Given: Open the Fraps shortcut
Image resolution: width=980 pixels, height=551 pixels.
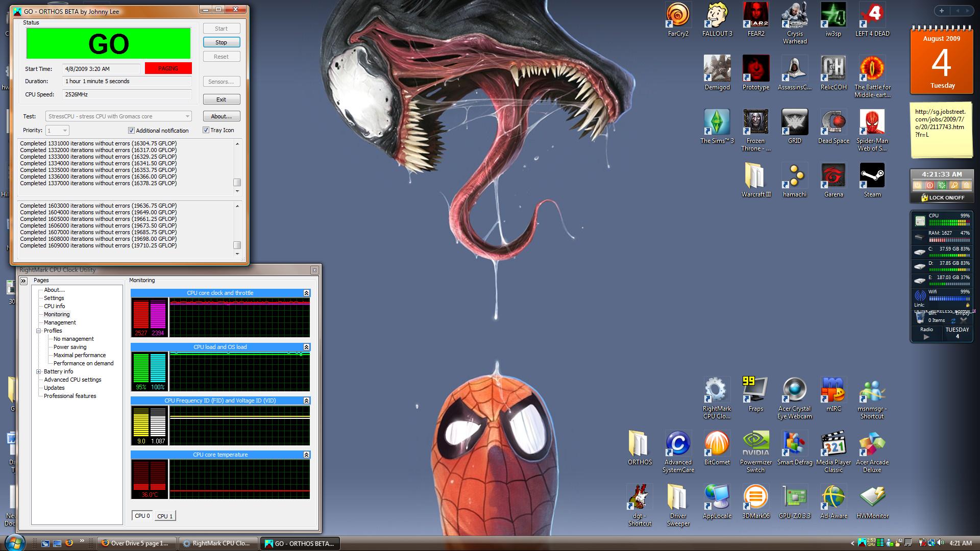Looking at the screenshot, I should (755, 394).
